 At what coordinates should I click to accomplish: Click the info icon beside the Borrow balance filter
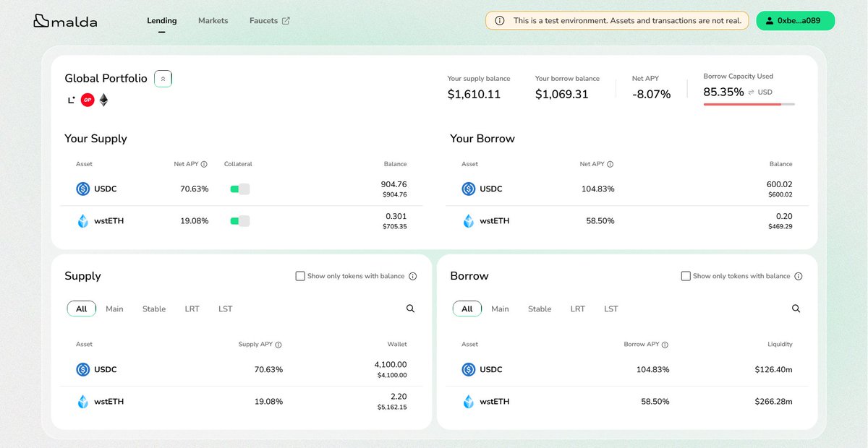pos(799,276)
